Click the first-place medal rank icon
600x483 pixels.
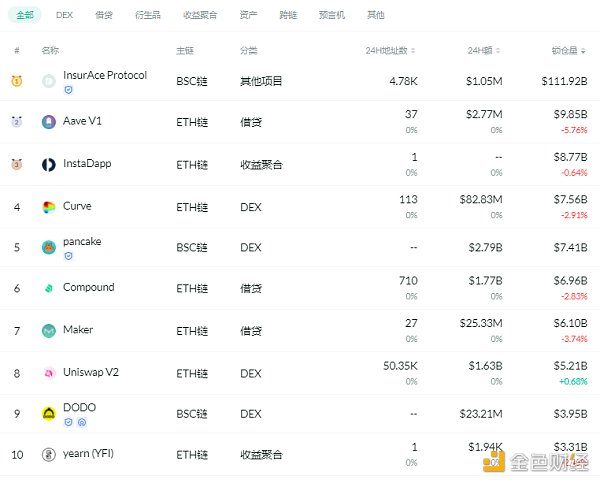click(x=16, y=81)
